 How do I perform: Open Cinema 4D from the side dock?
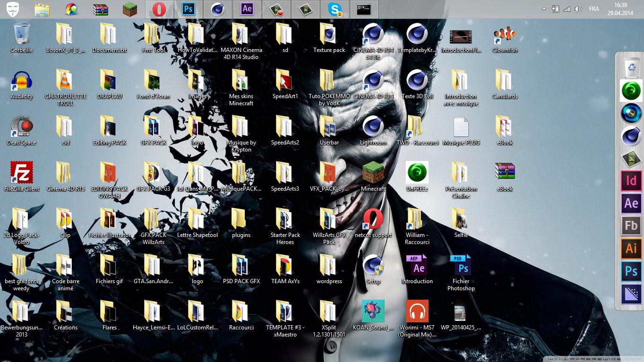coord(631,136)
